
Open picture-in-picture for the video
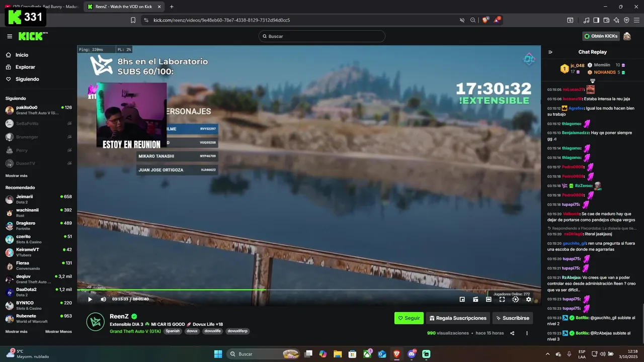(462, 299)
